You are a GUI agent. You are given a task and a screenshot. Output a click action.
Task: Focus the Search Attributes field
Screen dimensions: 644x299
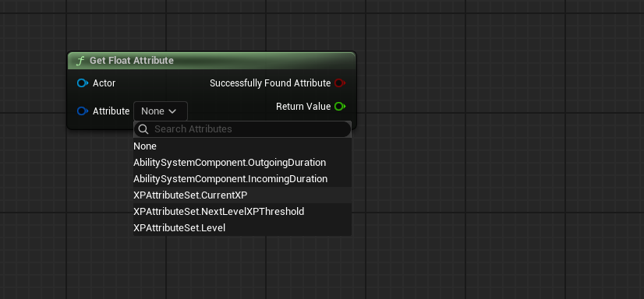(x=242, y=129)
